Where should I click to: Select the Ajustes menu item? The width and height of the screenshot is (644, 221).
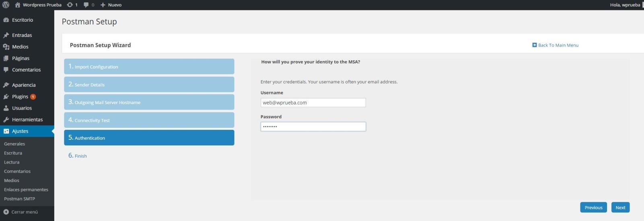pos(27,131)
